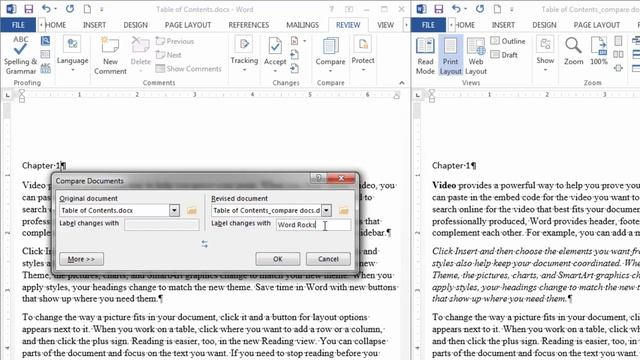This screenshot has width=640, height=360.
Task: Toggle Show Comments
Action: (189, 69)
